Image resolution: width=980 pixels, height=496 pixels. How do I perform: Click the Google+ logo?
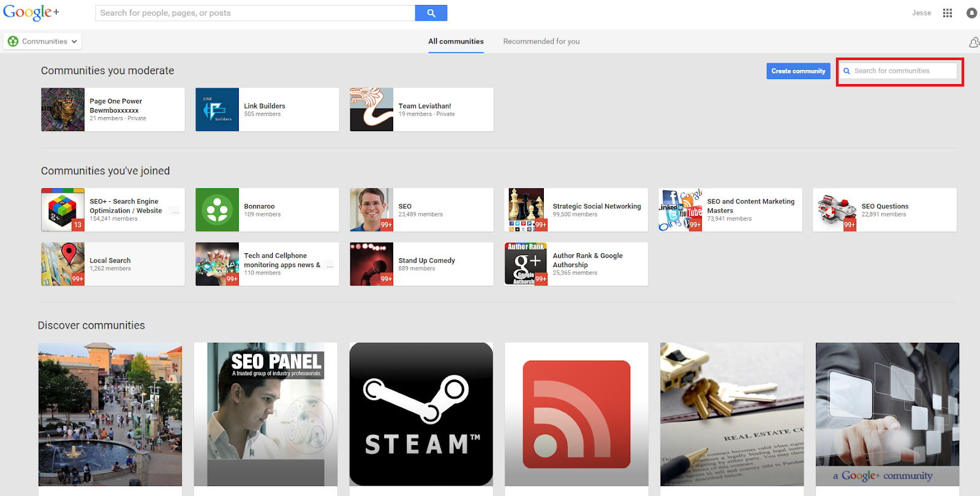pos(31,12)
